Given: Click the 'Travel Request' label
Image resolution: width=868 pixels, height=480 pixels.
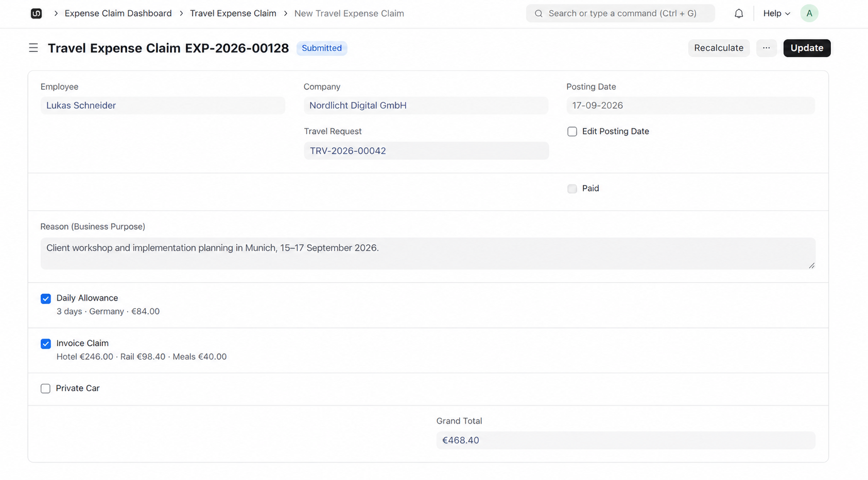Looking at the screenshot, I should pos(333,131).
